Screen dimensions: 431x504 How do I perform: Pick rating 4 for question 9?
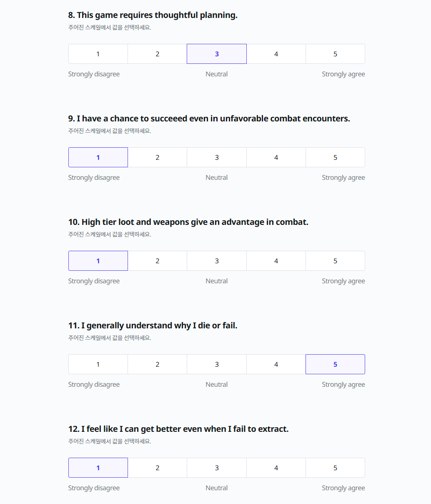click(x=276, y=157)
